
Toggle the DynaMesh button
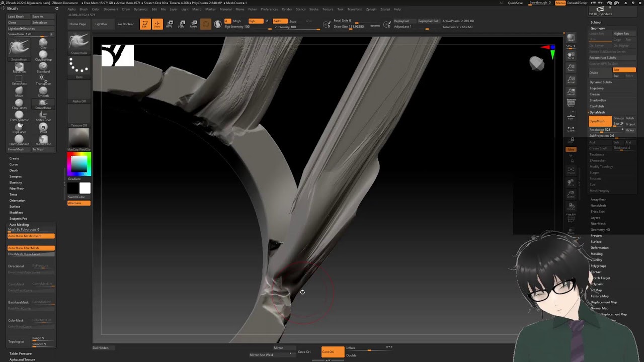pos(600,121)
